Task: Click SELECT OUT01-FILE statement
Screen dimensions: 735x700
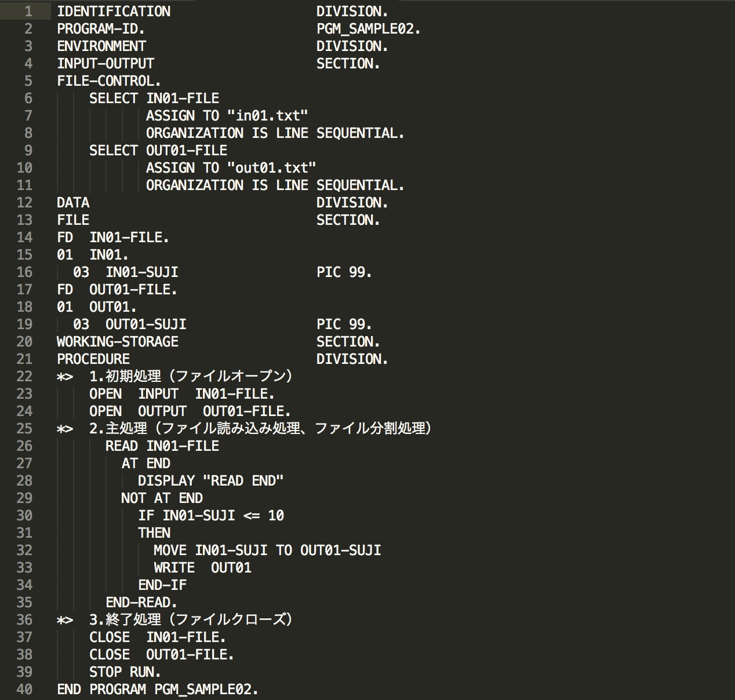Action: pyautogui.click(x=158, y=151)
